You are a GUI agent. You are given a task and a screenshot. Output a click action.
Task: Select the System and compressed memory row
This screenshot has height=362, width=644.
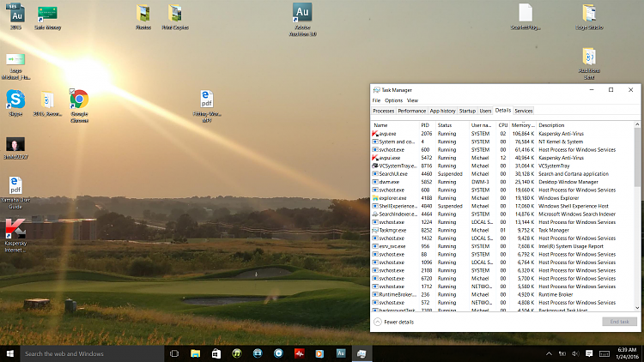click(x=502, y=142)
